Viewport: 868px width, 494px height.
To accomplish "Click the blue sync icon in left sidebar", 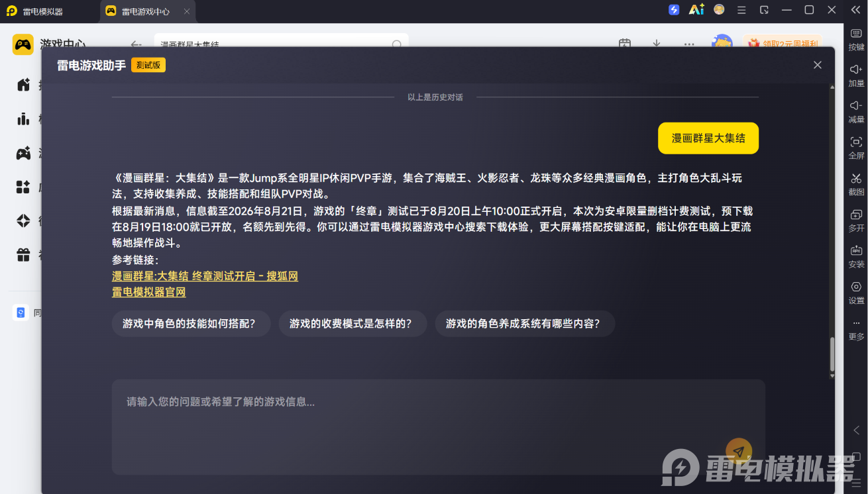I will tap(21, 313).
